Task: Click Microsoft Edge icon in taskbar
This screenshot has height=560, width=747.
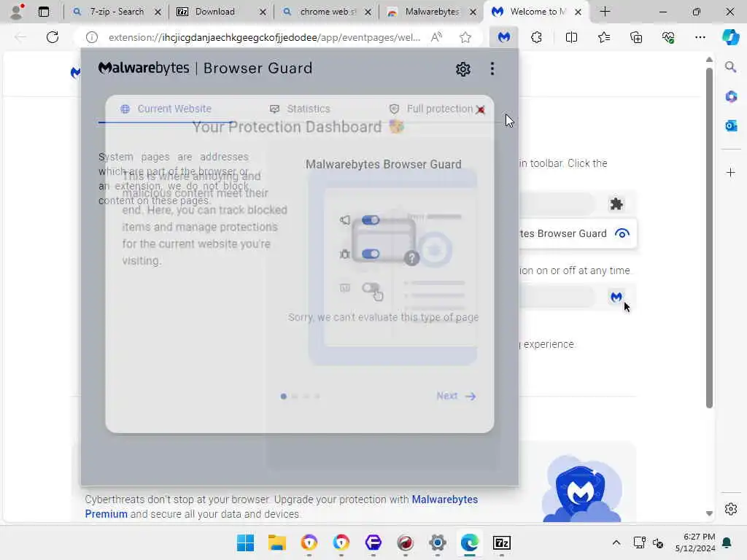Action: point(469,542)
